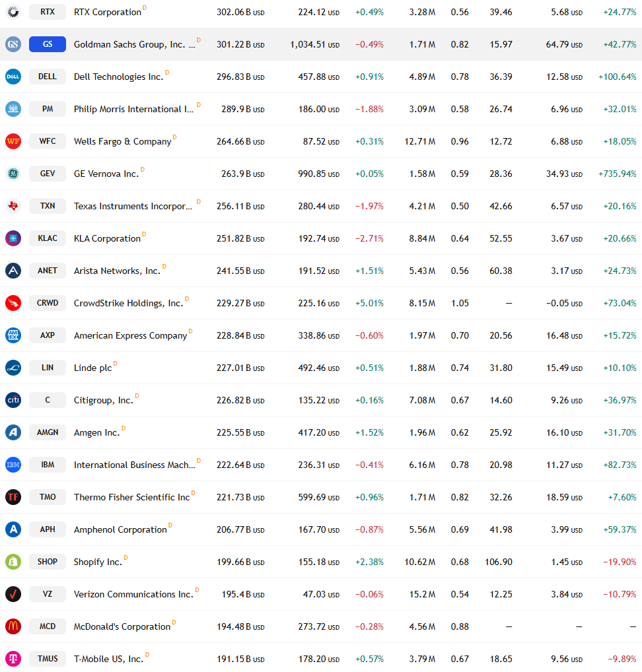The image size is (642, 672).
Task: Open Dell Technologies Inc. company link
Action: pos(118,77)
